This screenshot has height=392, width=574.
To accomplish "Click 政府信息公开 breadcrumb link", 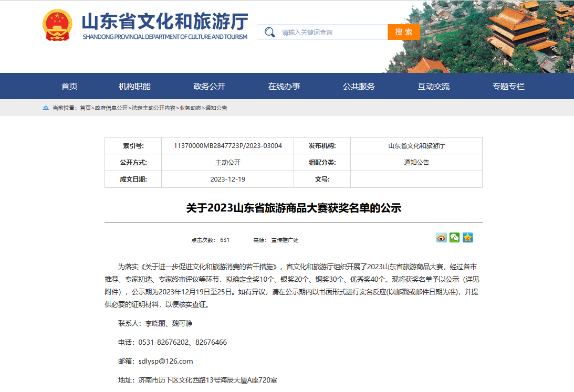I will coord(111,108).
